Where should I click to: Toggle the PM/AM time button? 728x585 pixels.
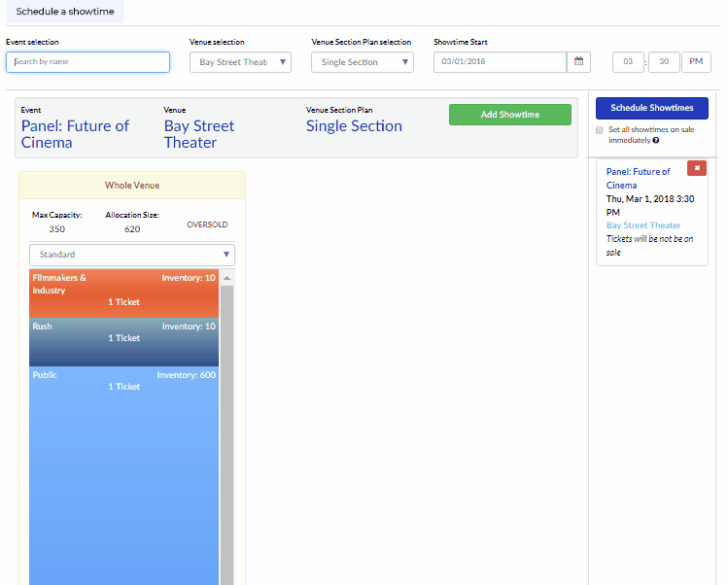click(x=696, y=62)
